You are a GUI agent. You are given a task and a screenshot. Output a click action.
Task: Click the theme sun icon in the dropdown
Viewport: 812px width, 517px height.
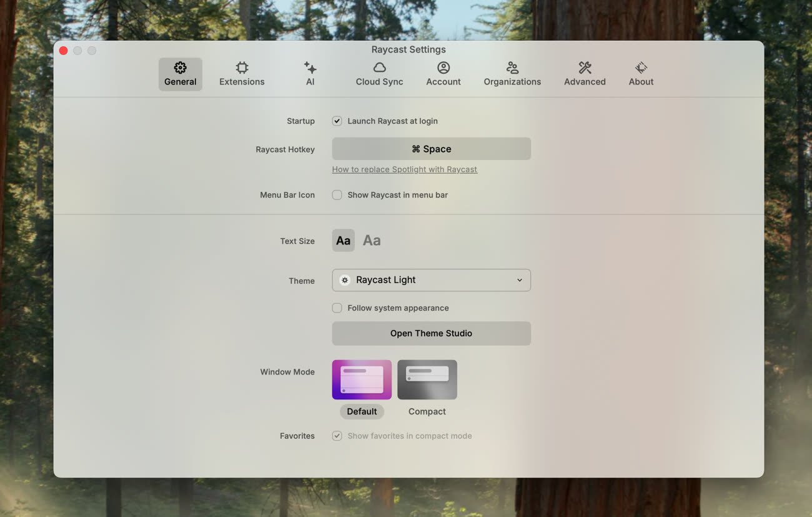click(x=345, y=280)
